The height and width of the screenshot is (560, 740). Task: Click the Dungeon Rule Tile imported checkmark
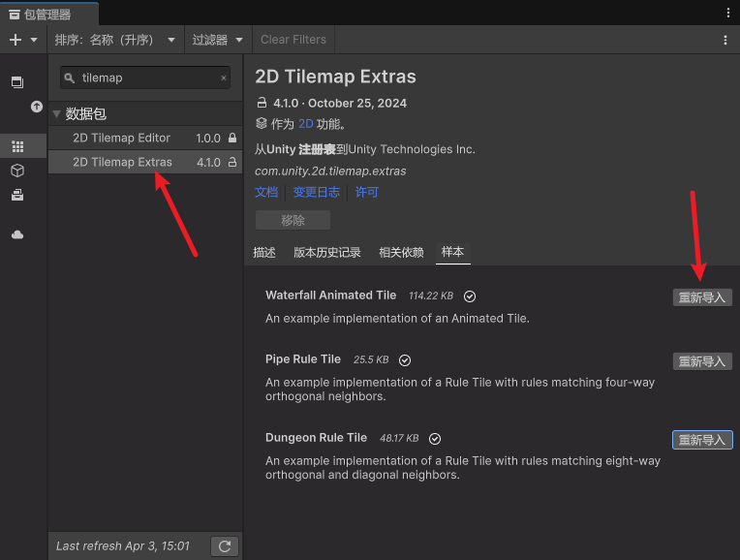point(435,439)
